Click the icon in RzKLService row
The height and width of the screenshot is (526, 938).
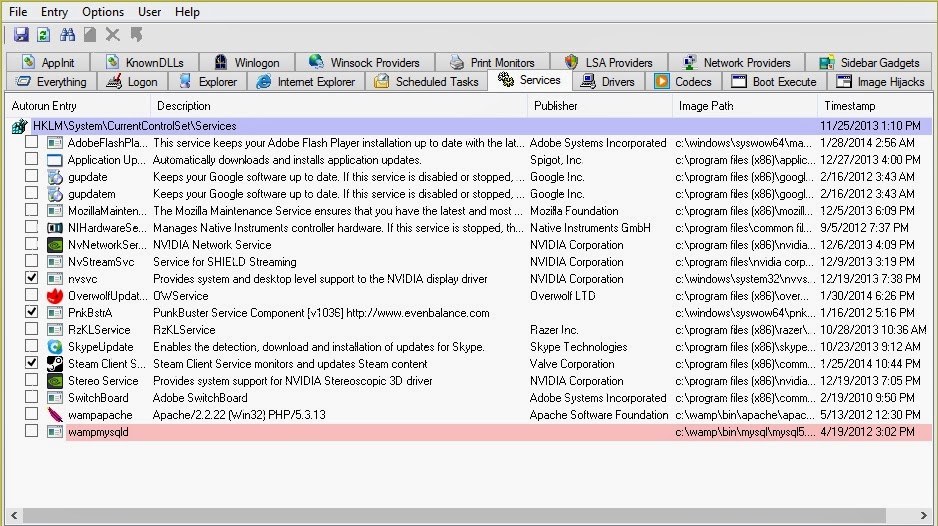(55, 330)
